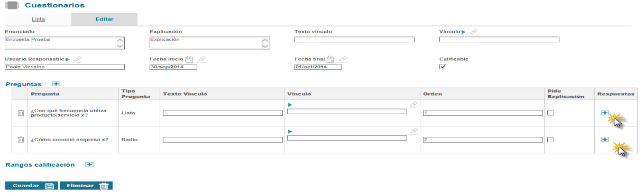Select the Editar tab
This screenshot has width=644, height=193.
104,19
